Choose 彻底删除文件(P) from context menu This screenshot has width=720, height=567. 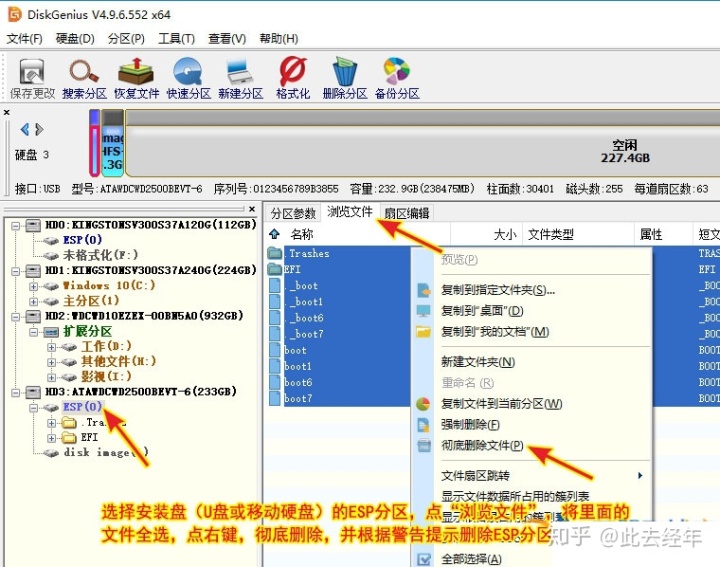(482, 445)
